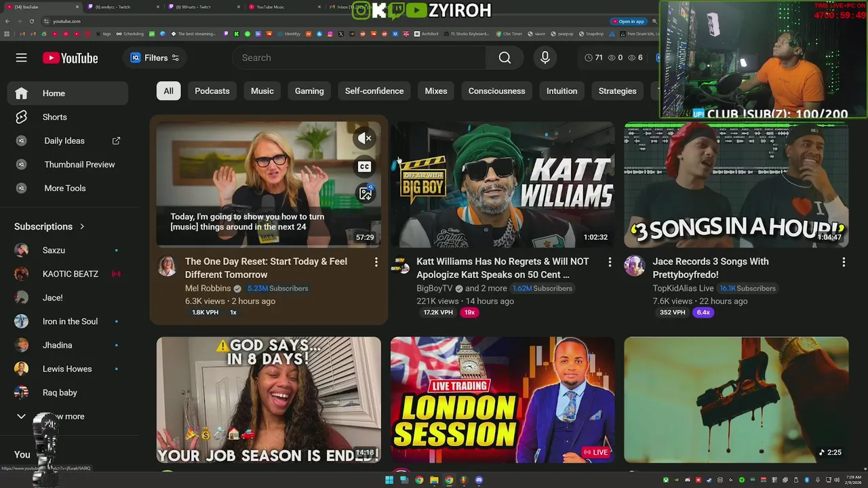
Task: Expand subscriptions with Show more chevron
Action: pos(21,416)
